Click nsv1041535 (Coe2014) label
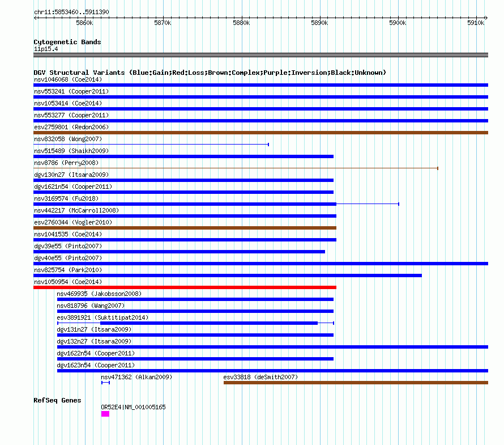 [68, 234]
